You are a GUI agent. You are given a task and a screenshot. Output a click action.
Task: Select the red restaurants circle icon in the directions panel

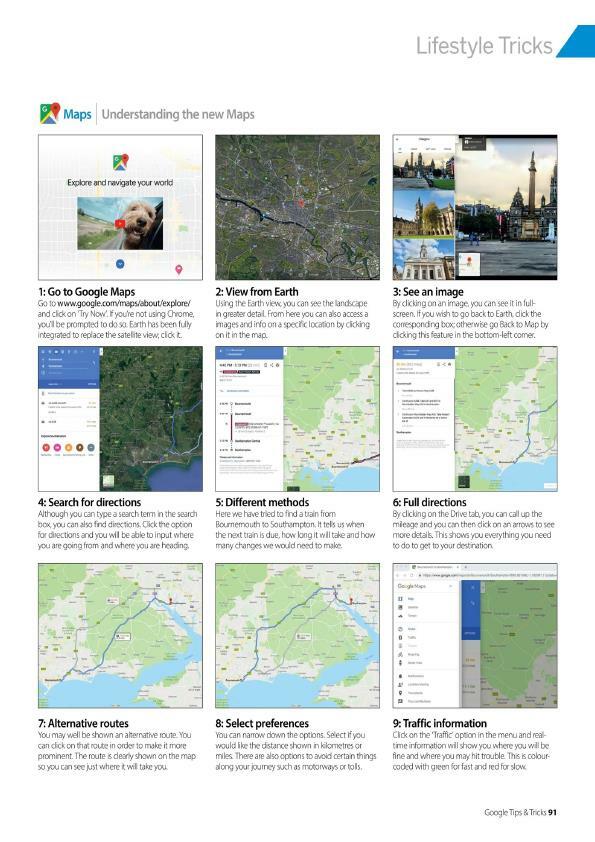pos(46,447)
